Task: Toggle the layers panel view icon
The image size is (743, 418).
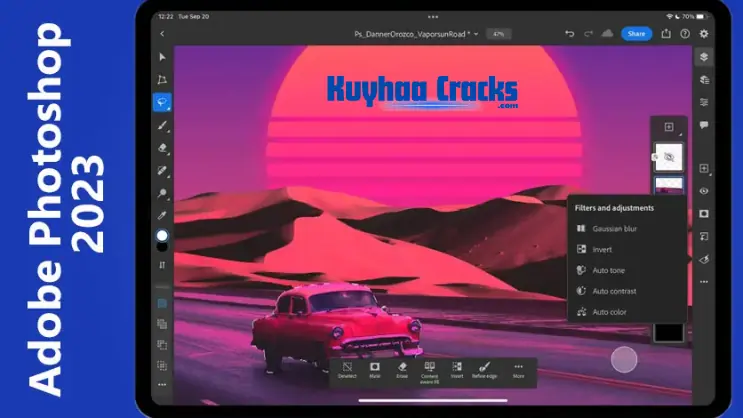Action: [704, 57]
